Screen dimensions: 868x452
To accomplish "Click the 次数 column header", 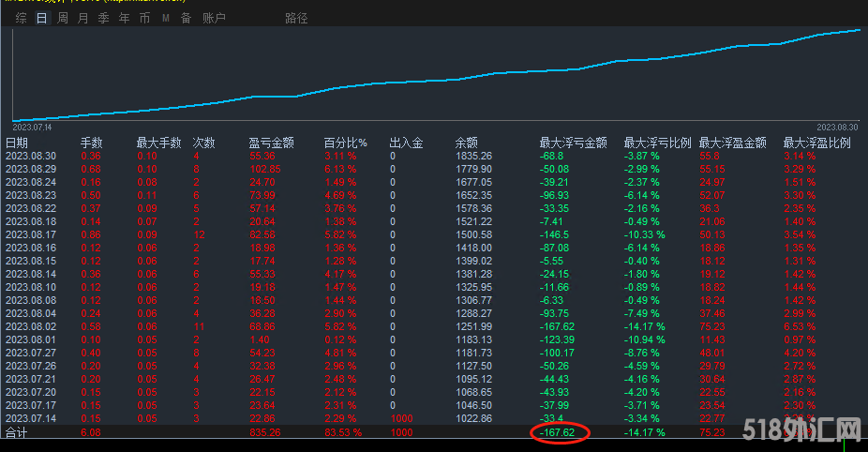I will coord(203,143).
